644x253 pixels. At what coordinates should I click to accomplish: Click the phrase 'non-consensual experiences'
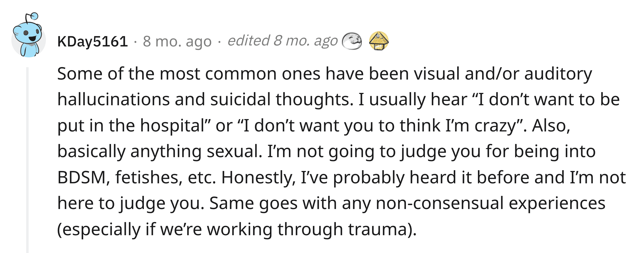click(491, 203)
